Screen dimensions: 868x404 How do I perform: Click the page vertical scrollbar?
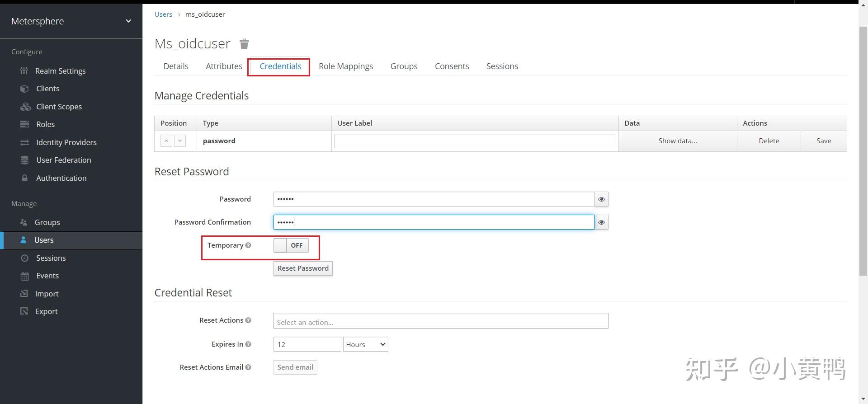(x=863, y=149)
